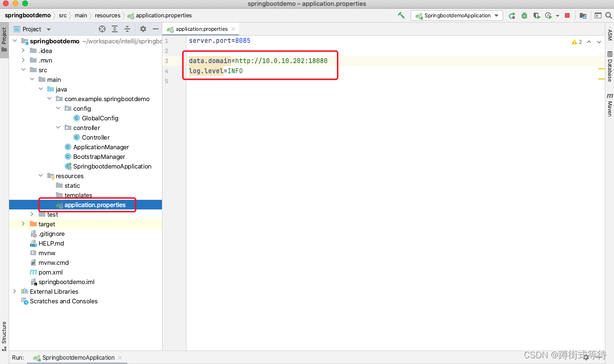Open the SpringbootdemoApplication run configuration dropdown
The height and width of the screenshot is (364, 614).
(456, 15)
